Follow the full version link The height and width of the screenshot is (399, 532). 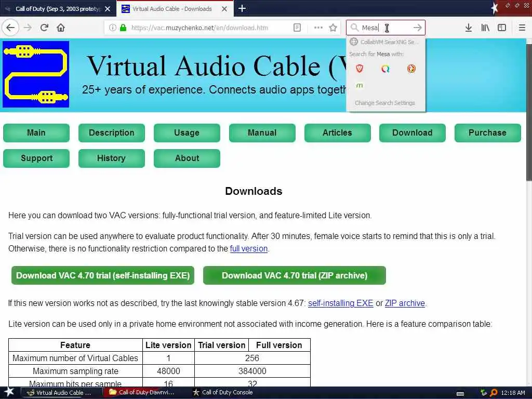tap(249, 249)
